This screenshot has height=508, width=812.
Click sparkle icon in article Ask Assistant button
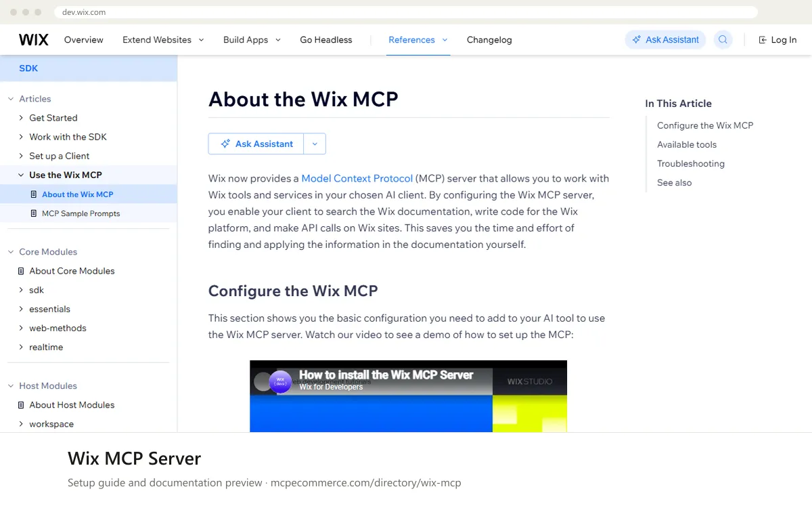225,144
